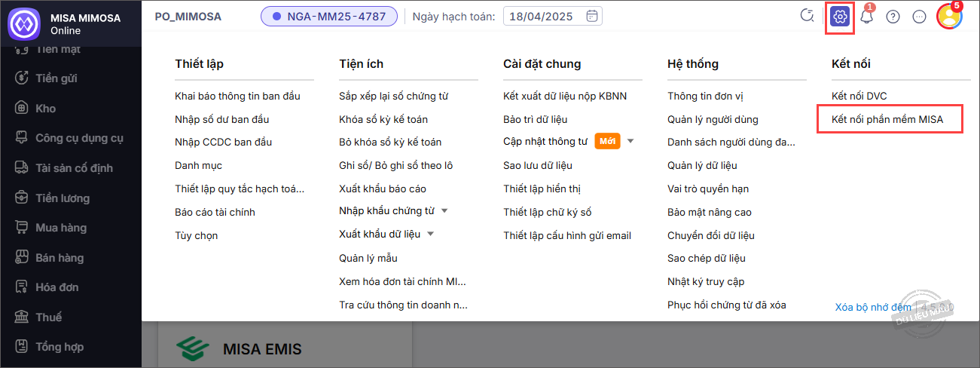
Task: Click Xóa bộ nhớ đệm link
Action: tap(873, 307)
